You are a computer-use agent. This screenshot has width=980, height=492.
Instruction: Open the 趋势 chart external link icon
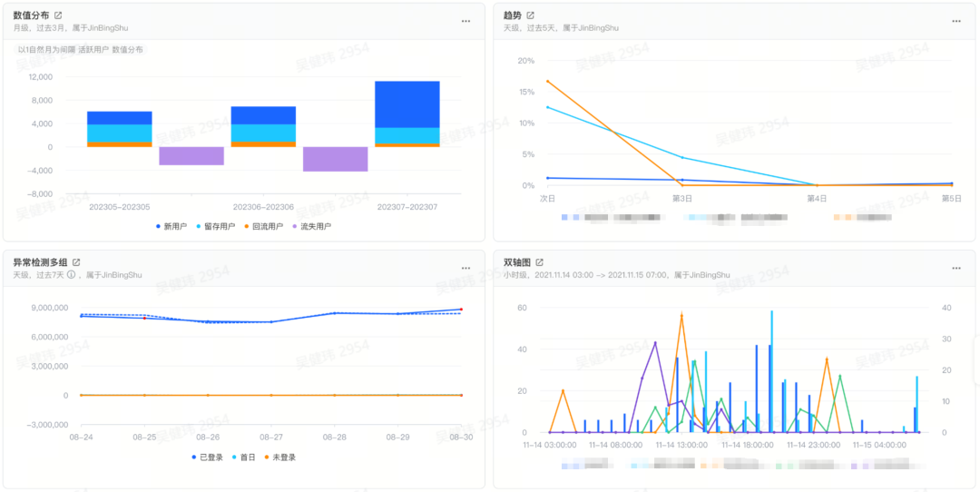point(531,15)
